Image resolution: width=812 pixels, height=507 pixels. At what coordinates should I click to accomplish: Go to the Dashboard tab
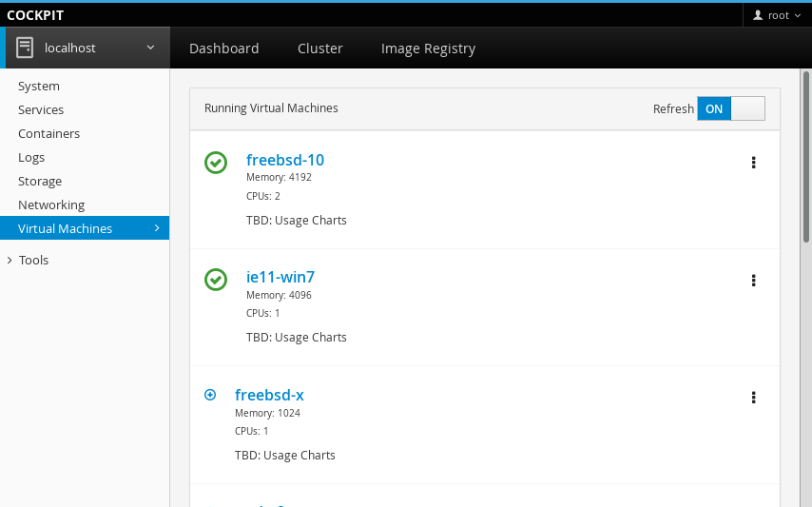tap(223, 49)
